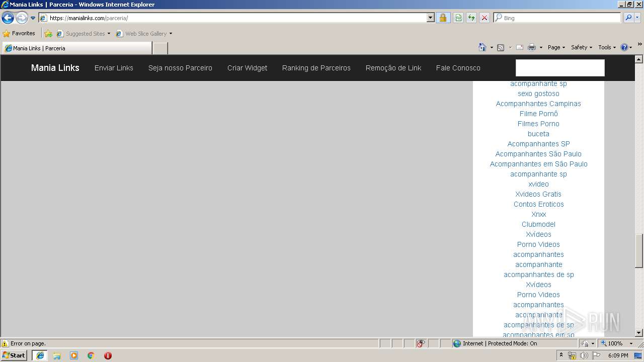Click the Show desktop button
The height and width of the screenshot is (362, 644).
[638, 355]
